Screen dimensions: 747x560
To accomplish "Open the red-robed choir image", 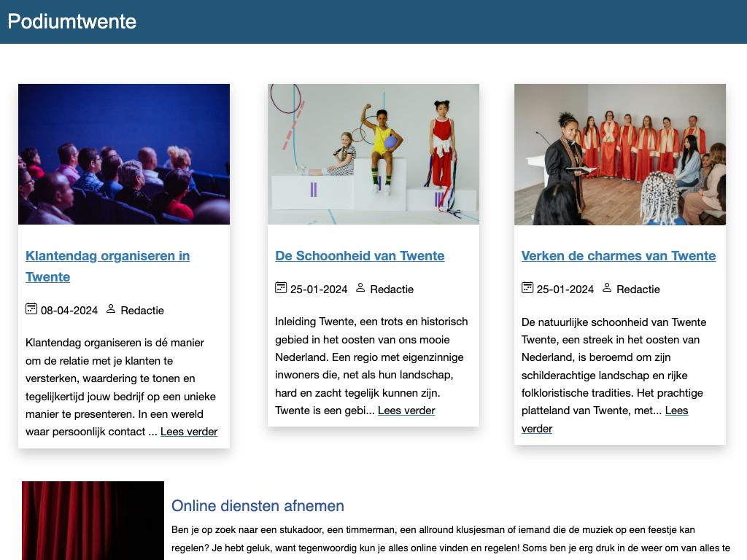I will (620, 154).
